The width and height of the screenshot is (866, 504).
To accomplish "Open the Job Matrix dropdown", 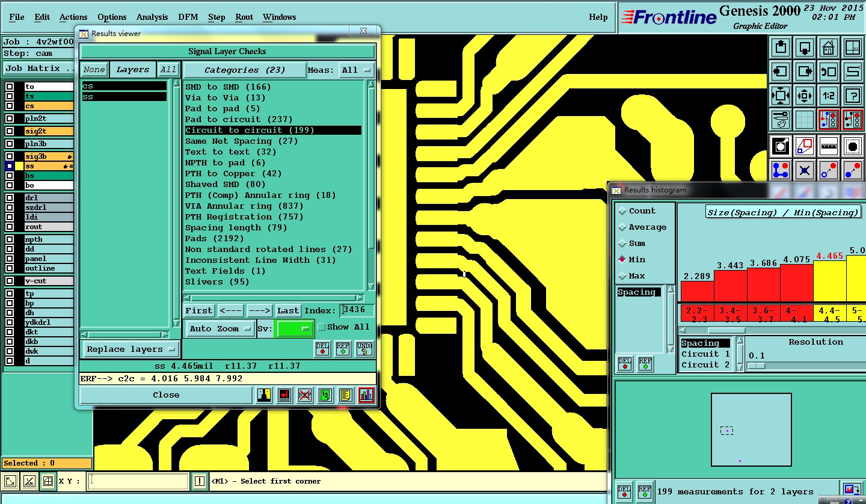I will [38, 69].
